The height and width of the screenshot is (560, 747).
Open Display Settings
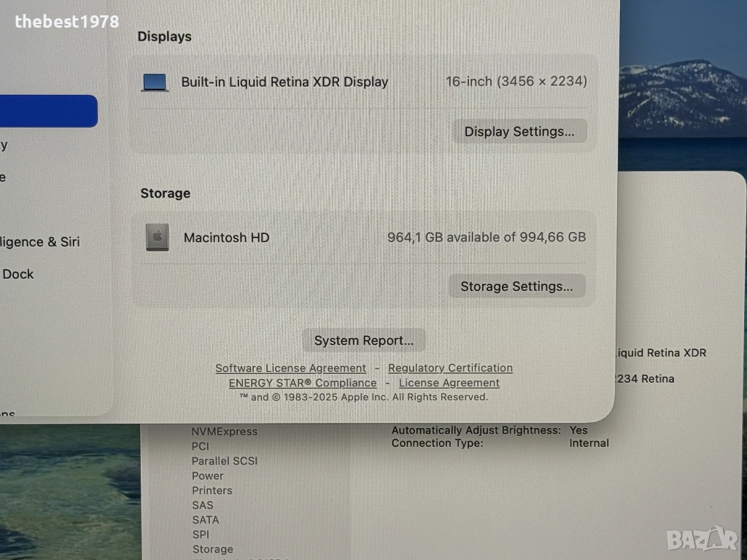click(519, 132)
